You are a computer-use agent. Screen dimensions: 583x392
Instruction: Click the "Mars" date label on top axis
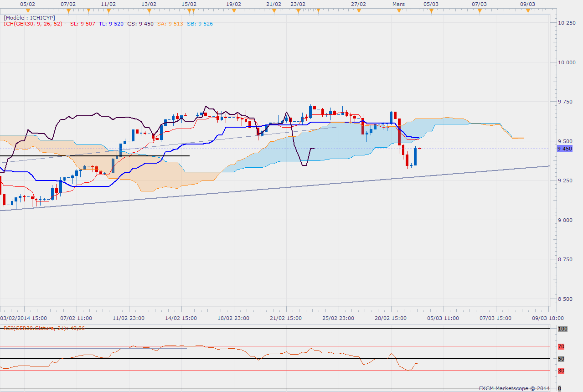[x=399, y=4]
